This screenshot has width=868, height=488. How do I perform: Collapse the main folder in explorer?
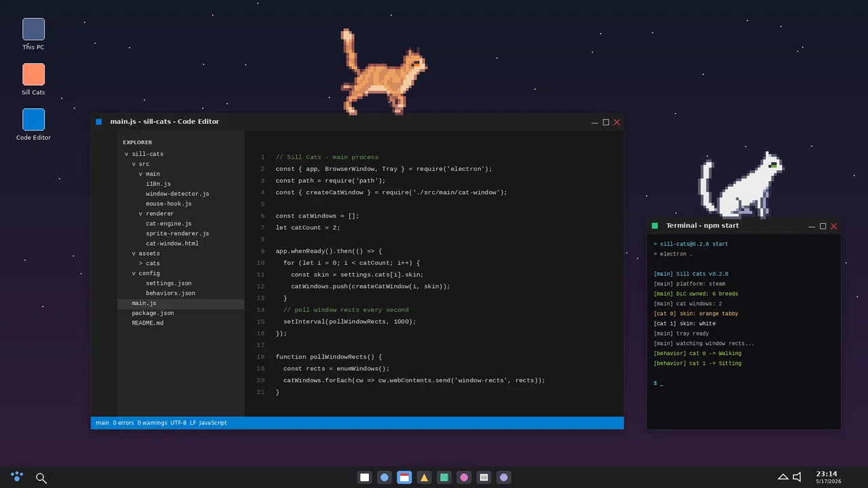point(181,174)
